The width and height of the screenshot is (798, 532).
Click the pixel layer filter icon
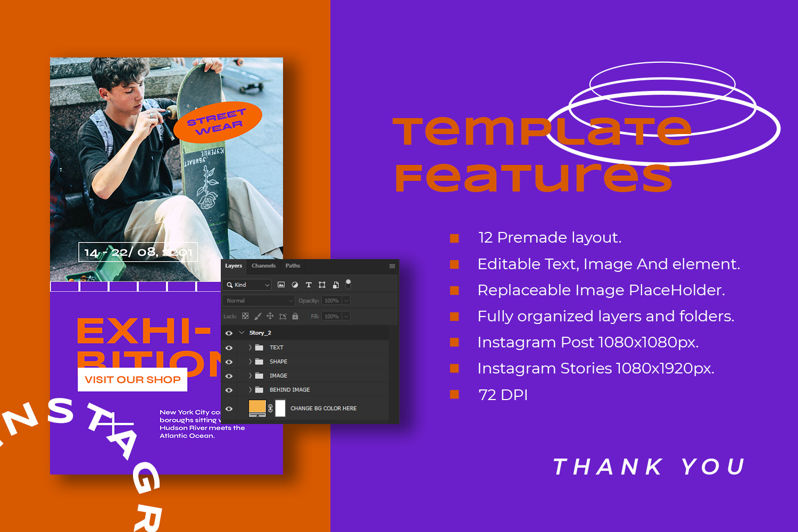pyautogui.click(x=281, y=285)
